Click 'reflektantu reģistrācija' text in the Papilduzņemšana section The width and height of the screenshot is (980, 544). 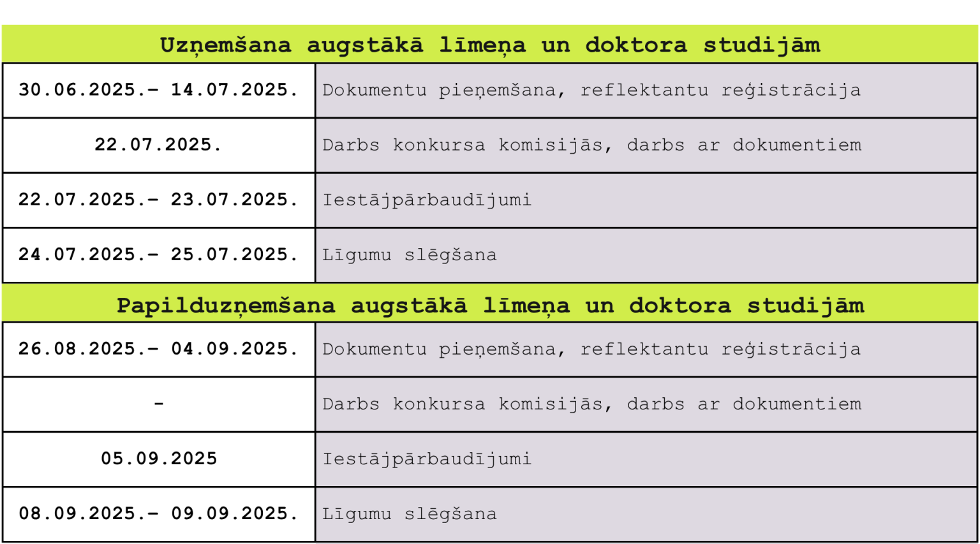tap(721, 349)
